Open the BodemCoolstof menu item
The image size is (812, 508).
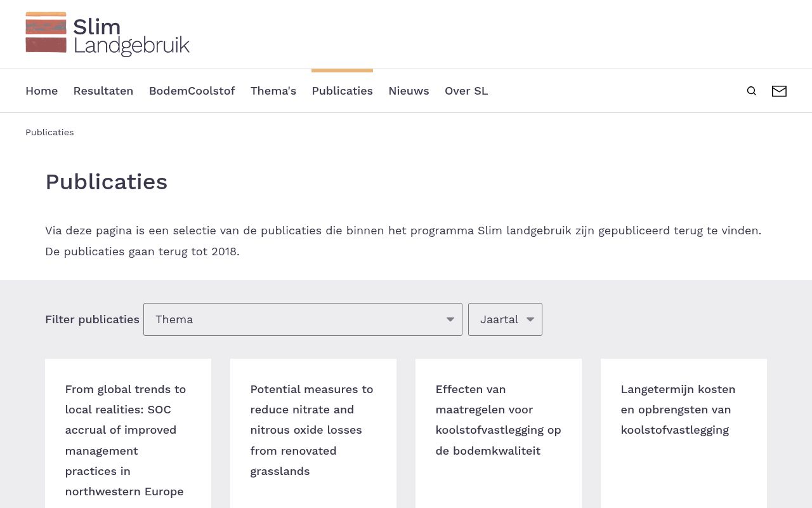pos(192,91)
